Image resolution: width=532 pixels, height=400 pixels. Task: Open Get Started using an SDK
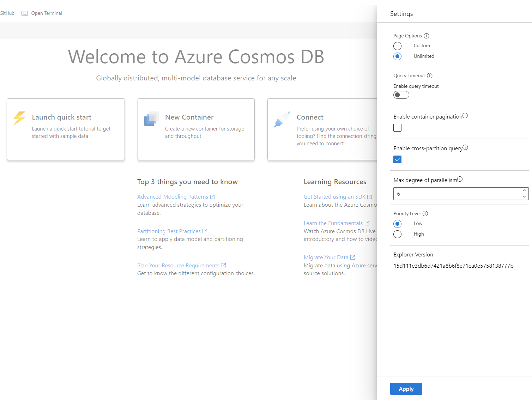(x=334, y=196)
